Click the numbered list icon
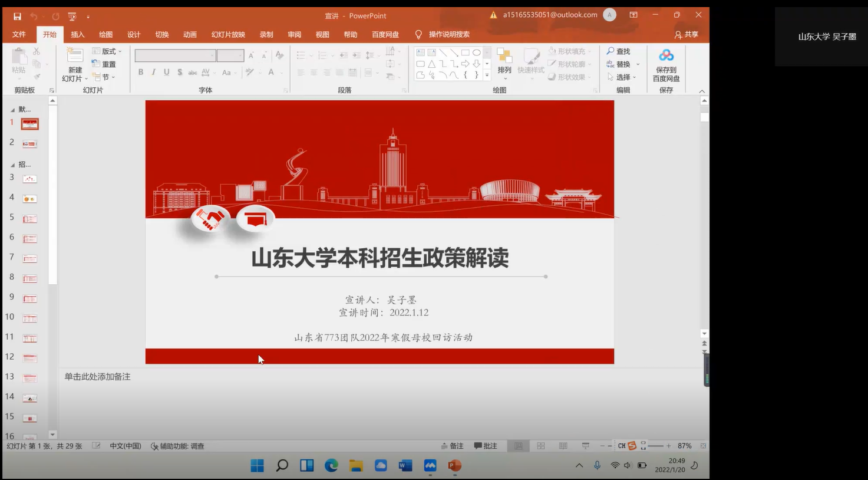868x480 pixels. [324, 55]
